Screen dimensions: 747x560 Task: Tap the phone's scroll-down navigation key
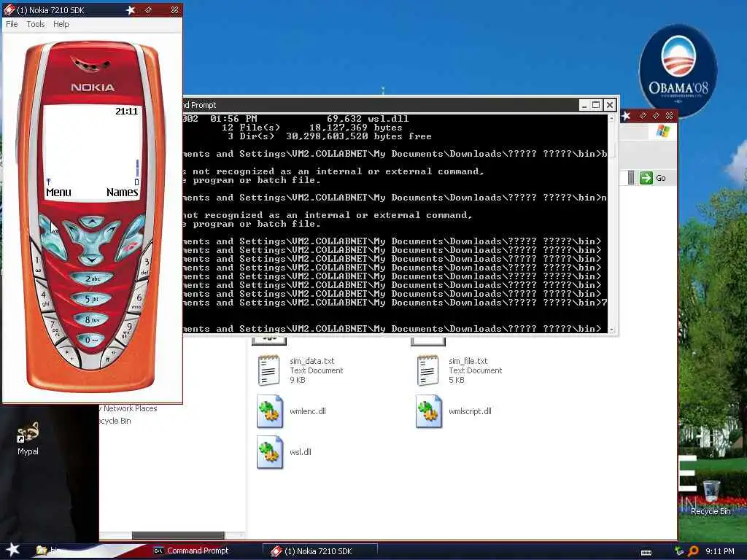(x=91, y=259)
